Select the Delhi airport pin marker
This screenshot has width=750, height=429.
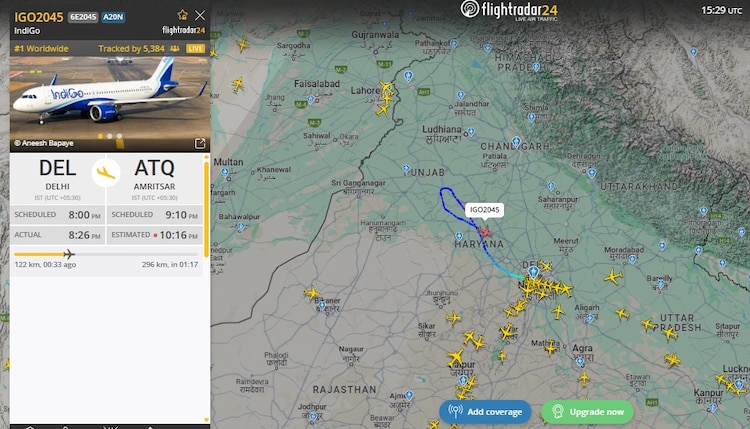[x=533, y=272]
